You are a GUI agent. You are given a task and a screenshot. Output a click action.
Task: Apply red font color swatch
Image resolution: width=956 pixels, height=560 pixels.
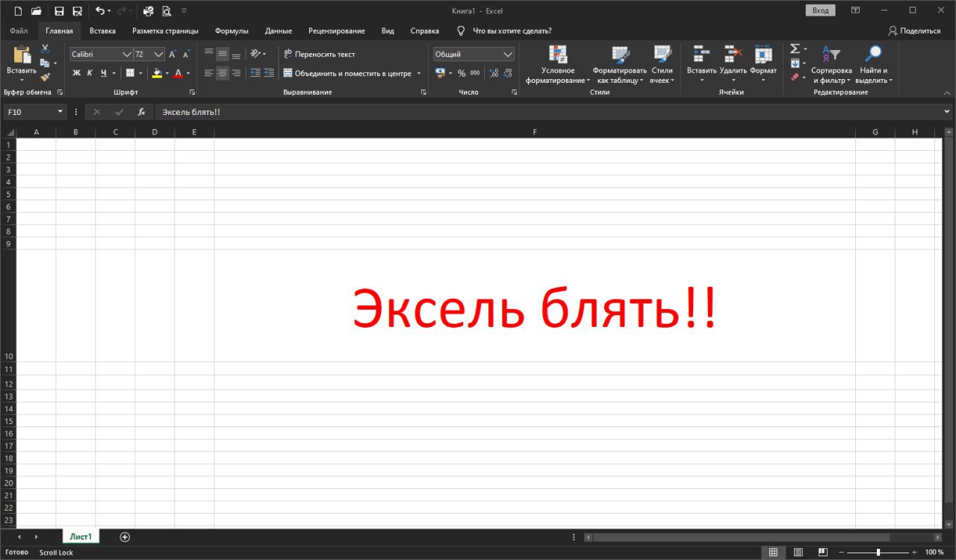pyautogui.click(x=179, y=73)
